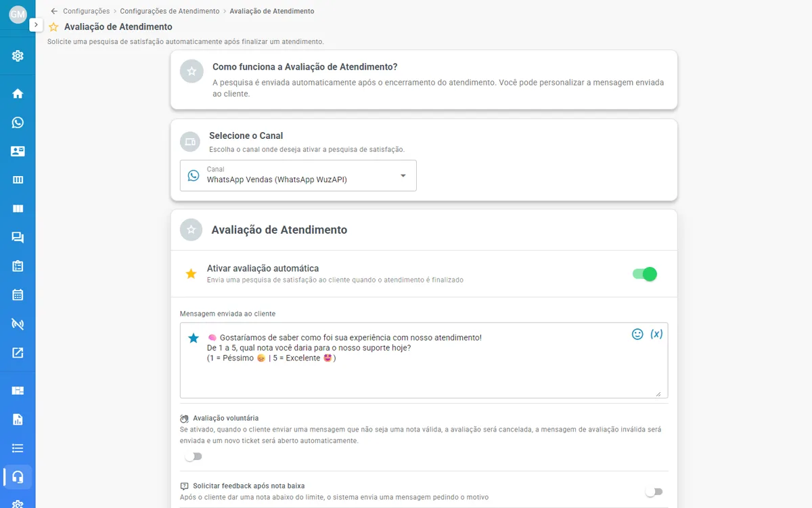The width and height of the screenshot is (812, 508).
Task: Disable Ativar avaliação automática switch
Action: click(x=645, y=274)
